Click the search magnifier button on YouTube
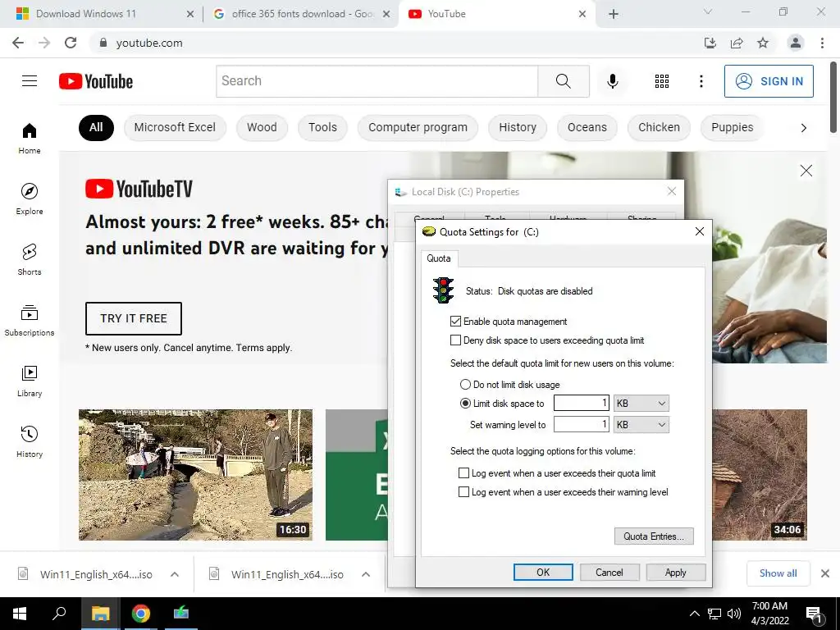840x630 pixels. tap(563, 81)
